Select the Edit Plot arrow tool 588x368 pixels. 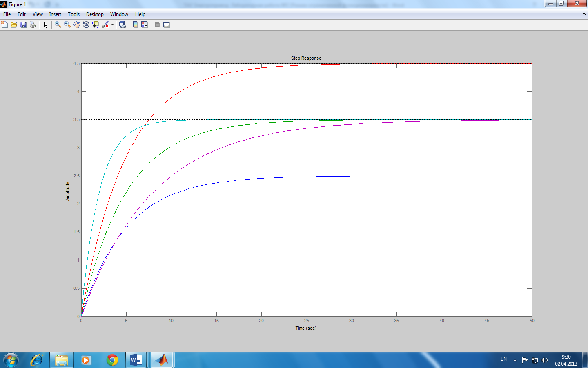coord(46,25)
